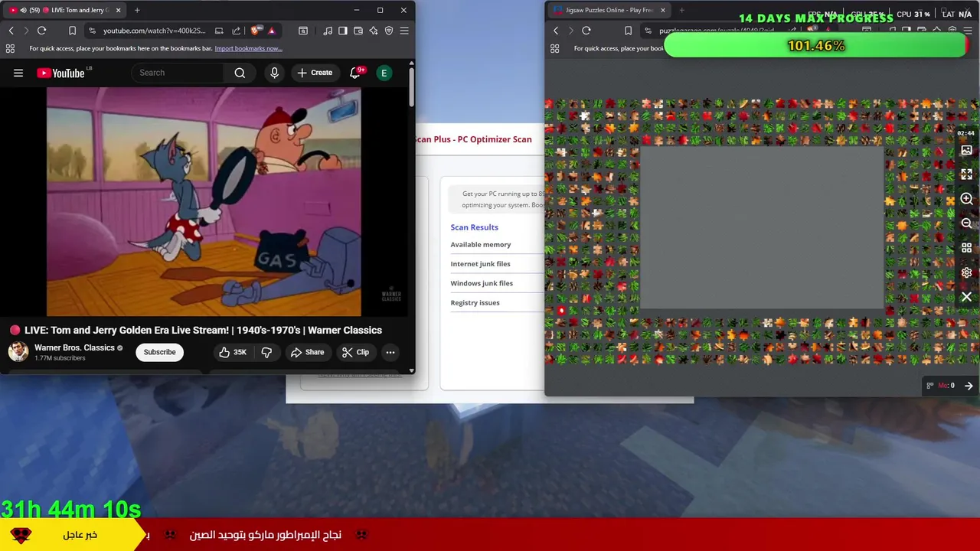Toggle the browser sidebar panel icon
The image size is (980, 551).
[x=343, y=31]
